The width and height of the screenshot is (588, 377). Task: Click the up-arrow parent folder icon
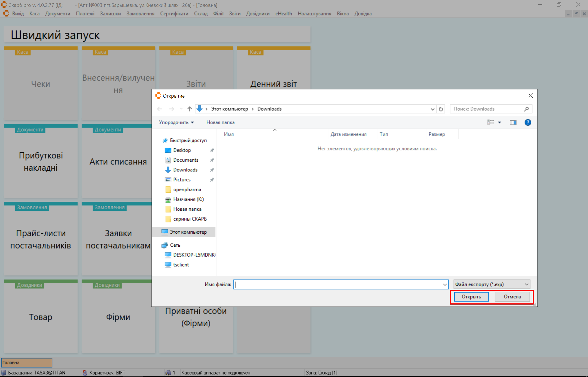click(190, 109)
